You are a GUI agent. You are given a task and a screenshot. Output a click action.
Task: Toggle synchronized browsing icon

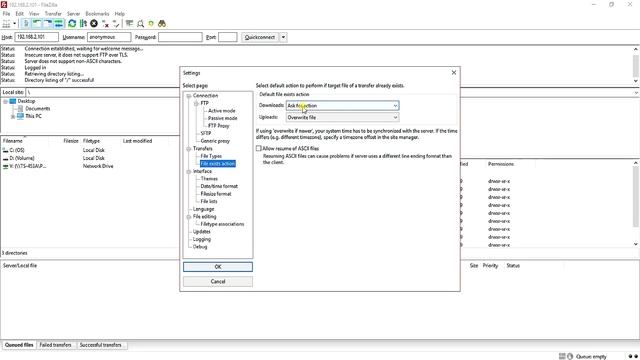tap(151, 24)
